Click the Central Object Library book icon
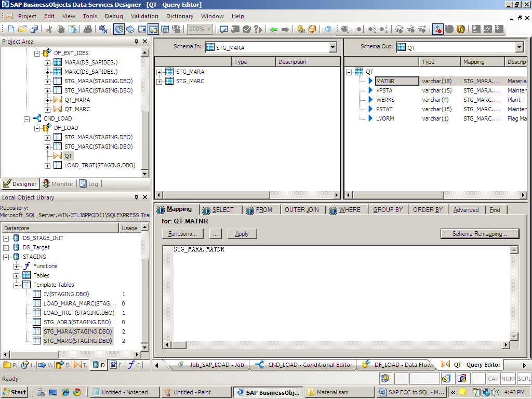532x399 pixels. point(130,29)
